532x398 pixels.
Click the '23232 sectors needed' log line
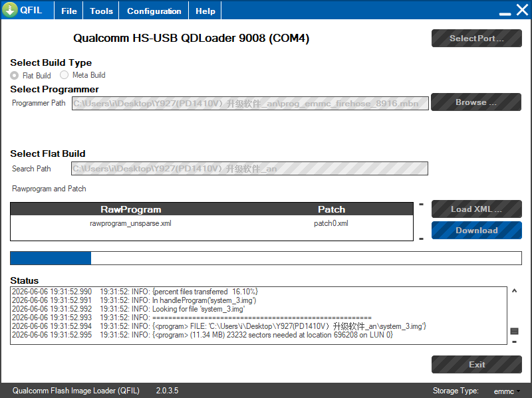(x=202, y=335)
